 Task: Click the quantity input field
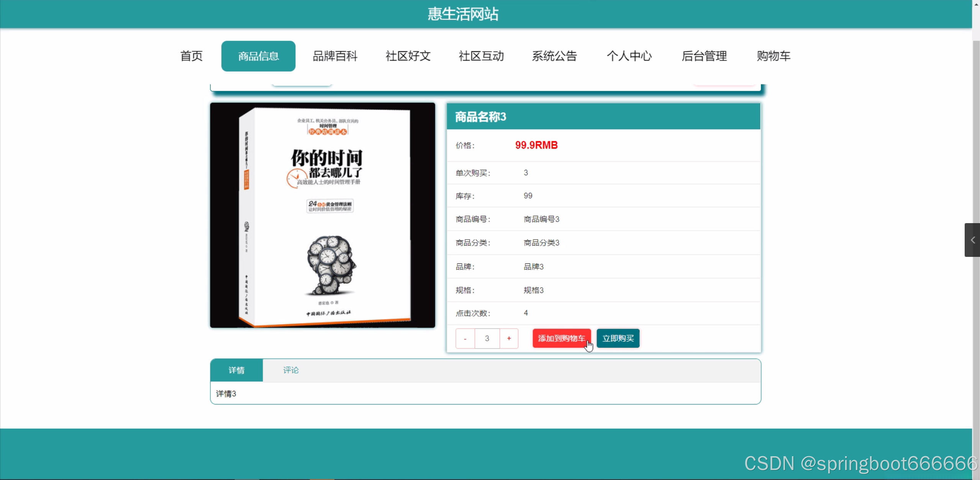tap(487, 339)
